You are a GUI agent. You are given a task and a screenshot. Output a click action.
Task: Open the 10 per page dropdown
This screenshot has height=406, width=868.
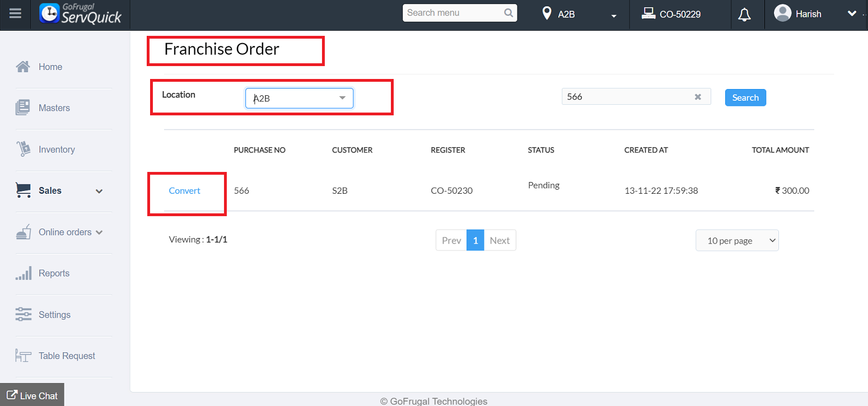(737, 240)
